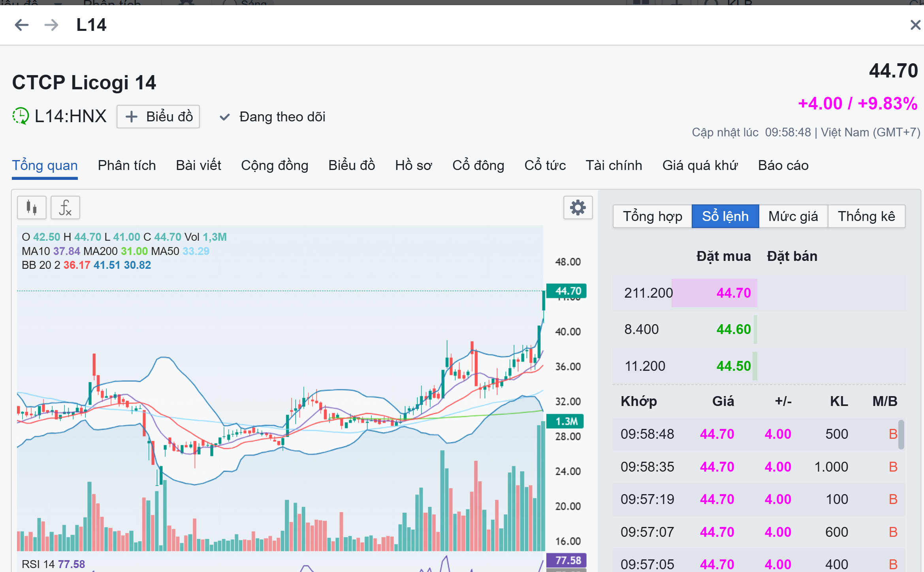924x572 pixels.
Task: Open the Biểu đồ tab
Action: pos(352,165)
